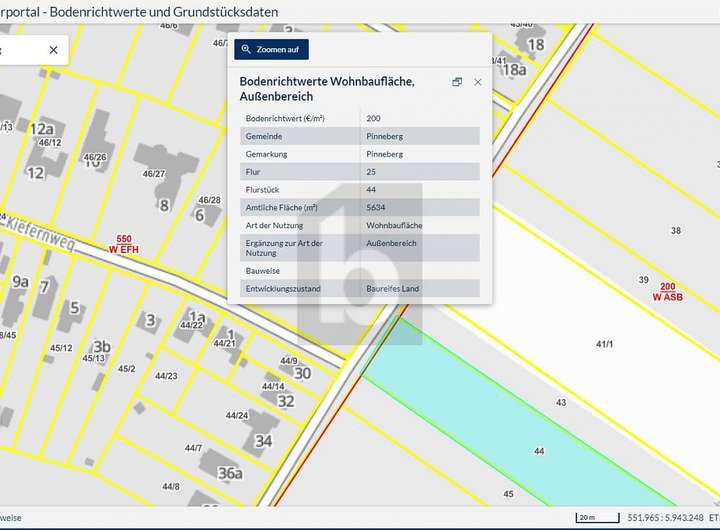Click the building numbered 36a
The image size is (720, 530).
tap(229, 473)
